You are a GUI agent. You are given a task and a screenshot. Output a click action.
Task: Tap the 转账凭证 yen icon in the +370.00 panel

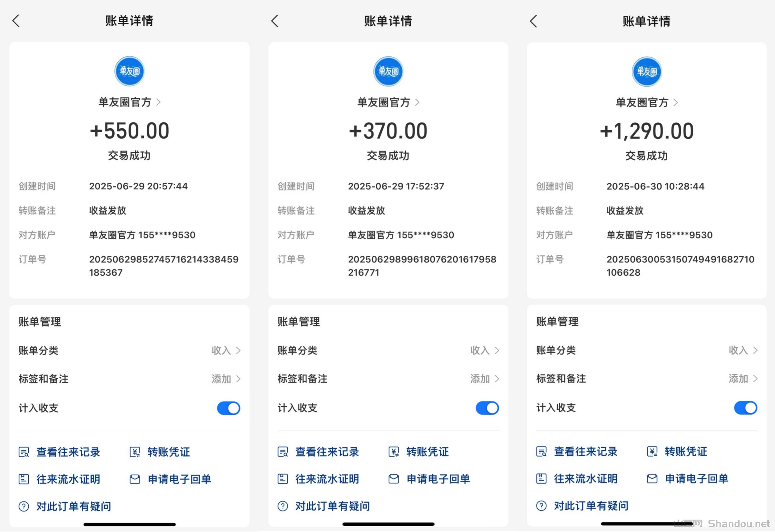click(x=394, y=452)
